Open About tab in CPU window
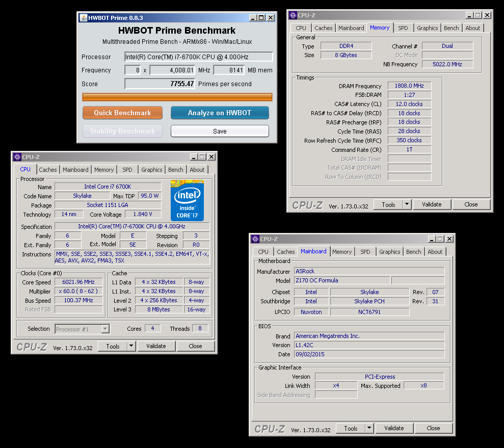The width and height of the screenshot is (504, 448). click(x=197, y=170)
